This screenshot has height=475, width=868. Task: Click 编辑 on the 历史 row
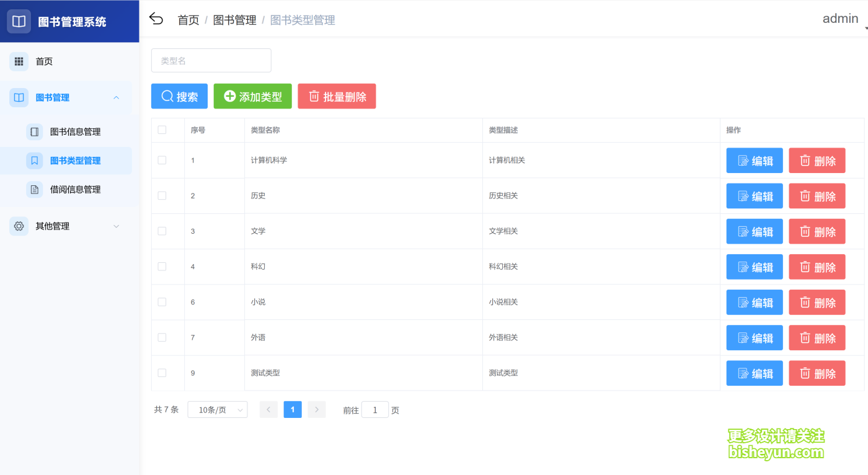tap(755, 196)
